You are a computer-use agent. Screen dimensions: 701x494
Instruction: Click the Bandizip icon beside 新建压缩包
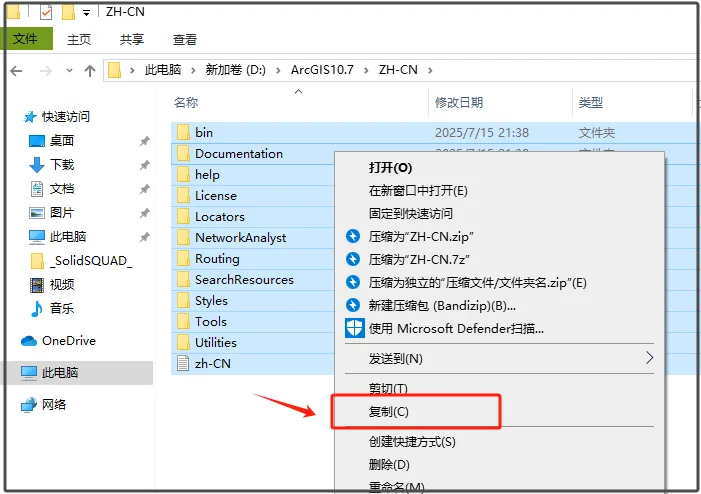point(353,305)
